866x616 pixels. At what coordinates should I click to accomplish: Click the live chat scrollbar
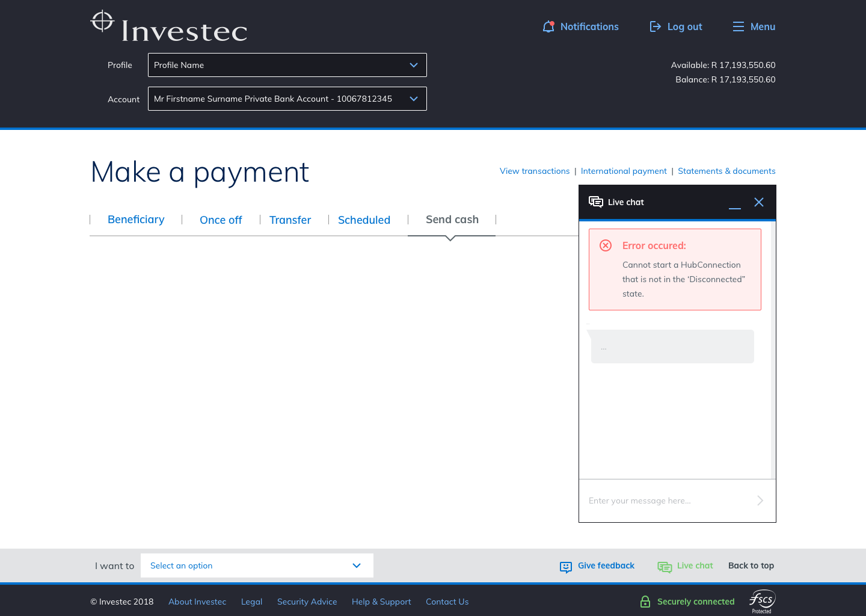coord(773,349)
